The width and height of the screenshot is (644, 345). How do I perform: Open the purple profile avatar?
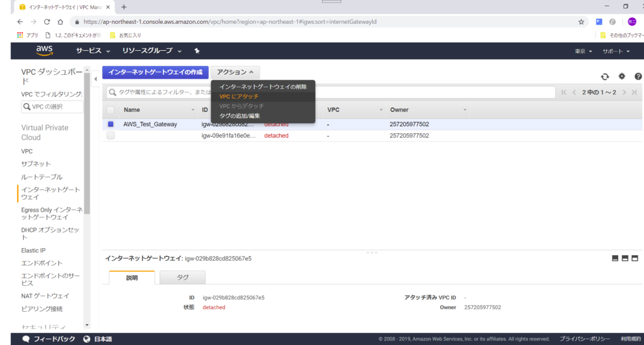tap(632, 22)
